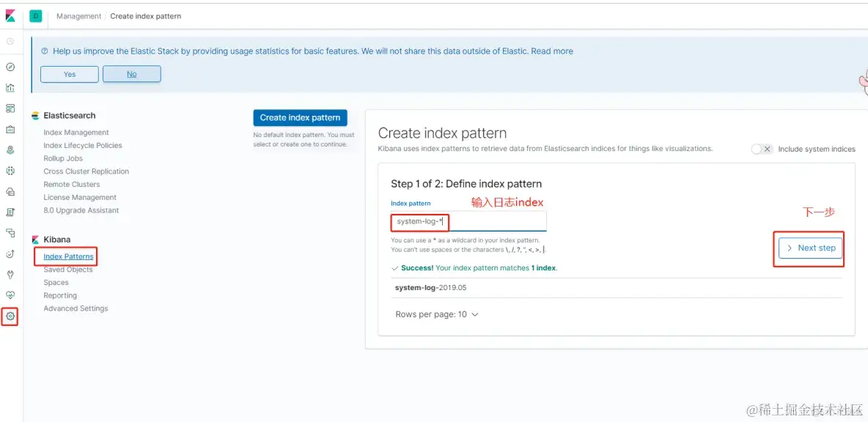
Task: Open Index Lifecycle Policies
Action: [83, 146]
